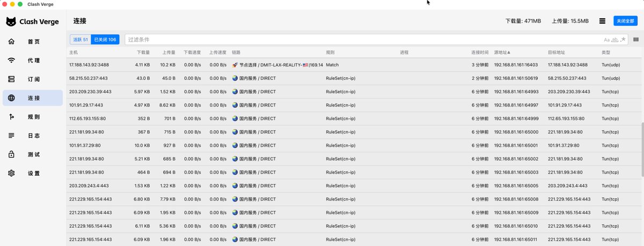Select host 101.91.37.29:80 row
Screen dimensions: 644x246
coord(354,145)
